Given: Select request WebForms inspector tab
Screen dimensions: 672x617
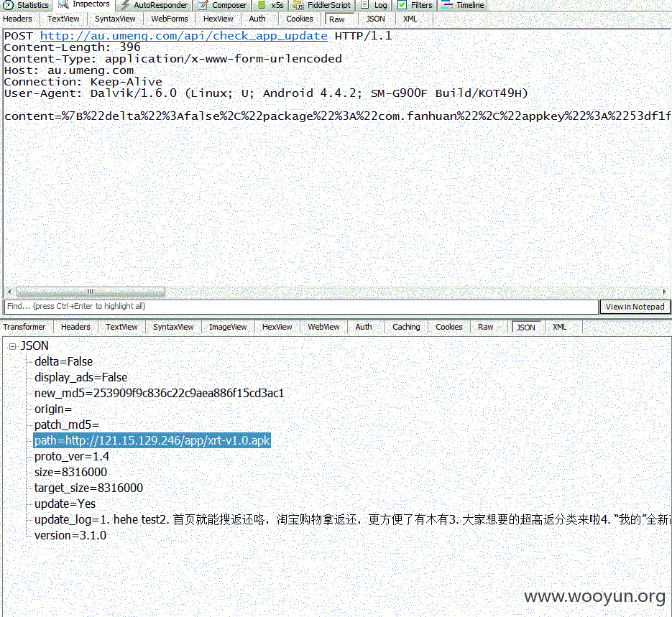Looking at the screenshot, I should point(170,19).
